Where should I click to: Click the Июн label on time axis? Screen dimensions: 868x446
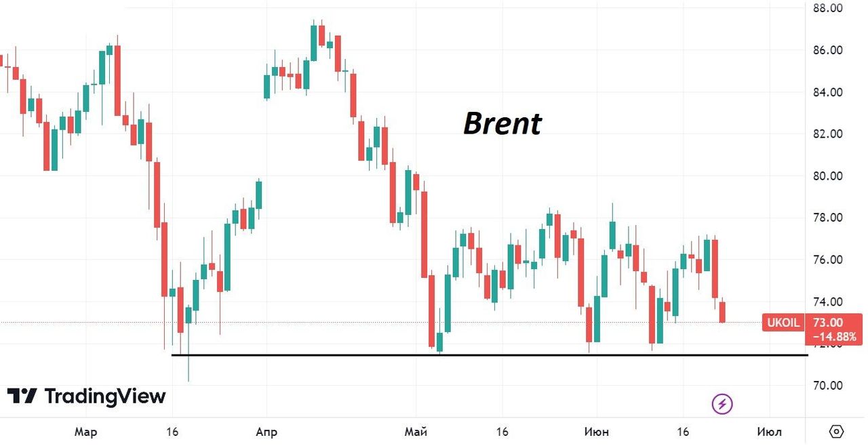pos(597,432)
